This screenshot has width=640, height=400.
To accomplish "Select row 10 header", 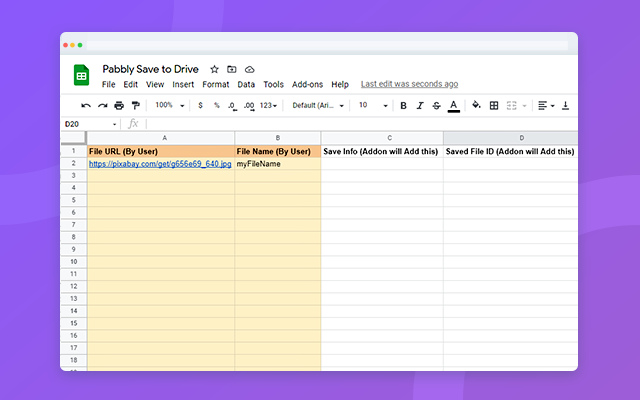I will (x=74, y=262).
